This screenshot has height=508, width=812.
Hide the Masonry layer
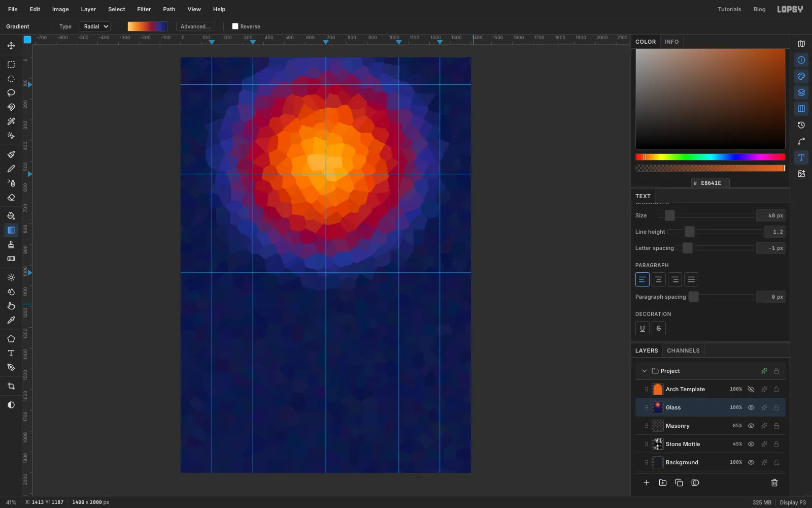[x=751, y=426]
